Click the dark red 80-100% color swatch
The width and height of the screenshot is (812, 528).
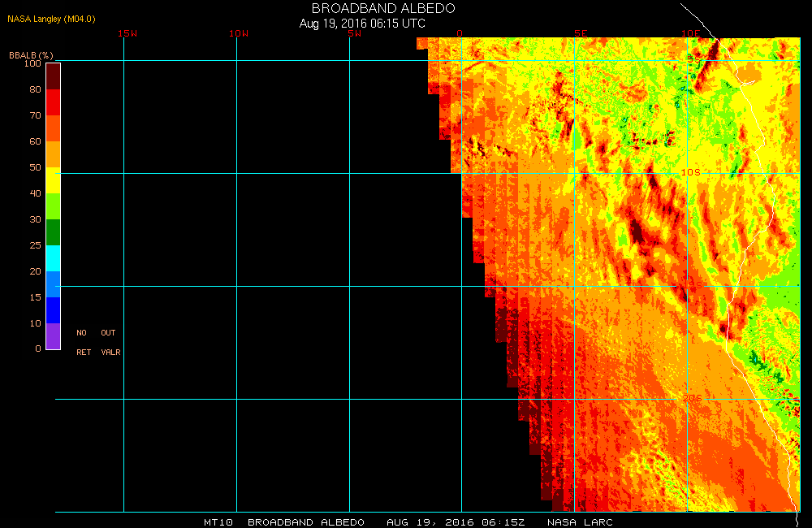(53, 76)
